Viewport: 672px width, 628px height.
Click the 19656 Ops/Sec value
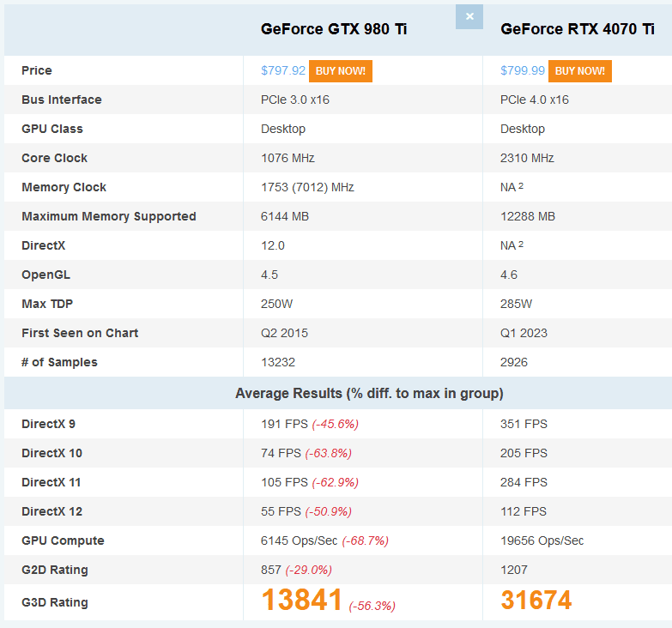pos(542,540)
